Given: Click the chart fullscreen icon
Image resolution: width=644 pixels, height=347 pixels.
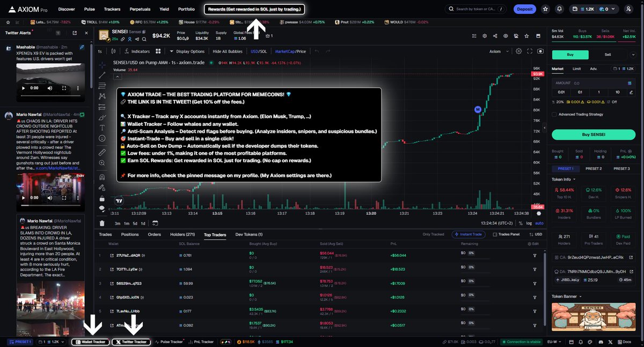Looking at the screenshot, I should point(530,52).
